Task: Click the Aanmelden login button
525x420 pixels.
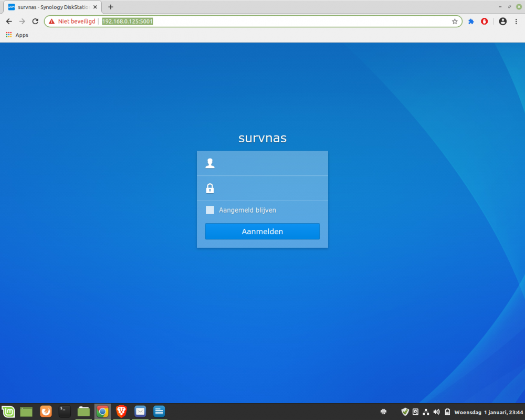Action: pos(262,232)
